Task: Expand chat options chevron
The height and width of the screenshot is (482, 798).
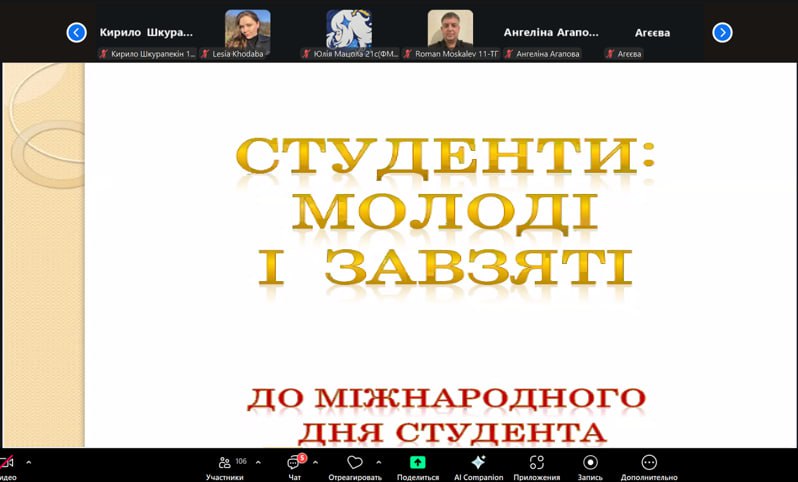Action: point(316,463)
